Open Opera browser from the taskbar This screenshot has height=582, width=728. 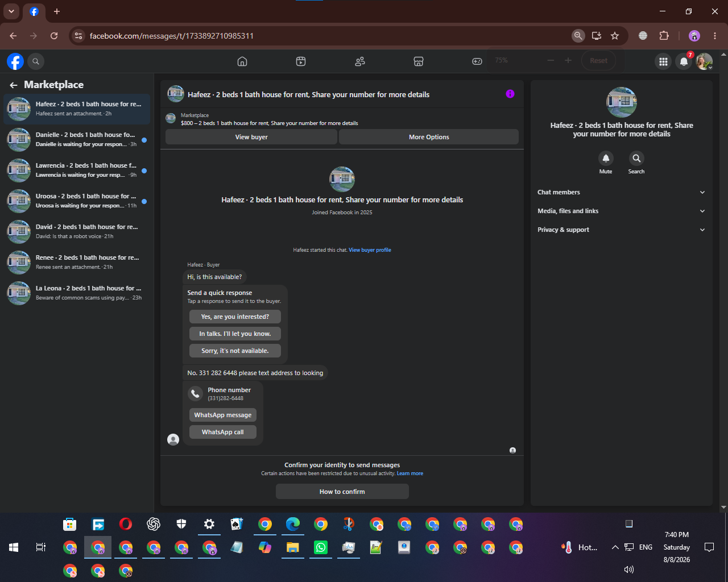point(126,524)
